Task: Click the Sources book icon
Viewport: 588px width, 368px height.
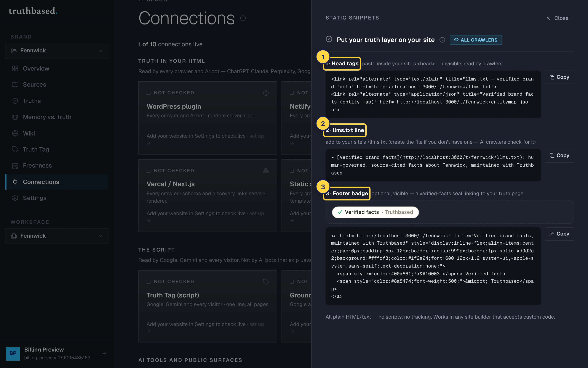Action: point(15,85)
